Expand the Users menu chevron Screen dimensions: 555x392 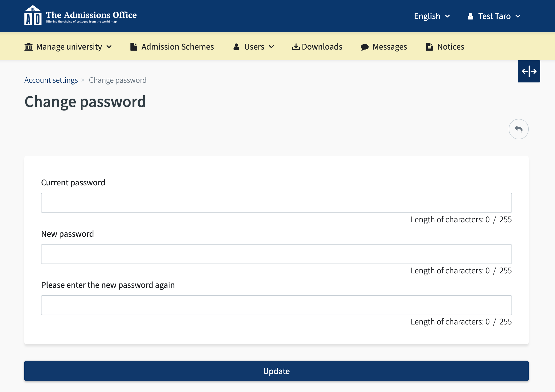271,47
